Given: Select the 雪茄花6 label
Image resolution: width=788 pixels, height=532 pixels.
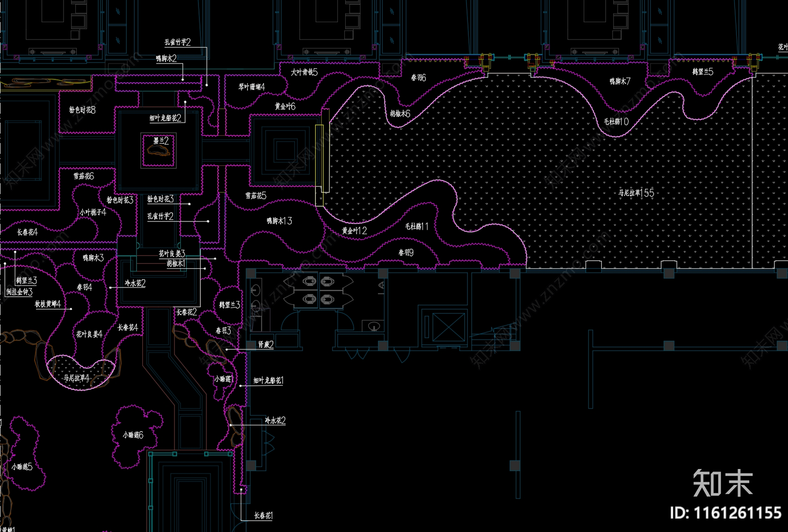Looking at the screenshot, I should pos(84,176).
